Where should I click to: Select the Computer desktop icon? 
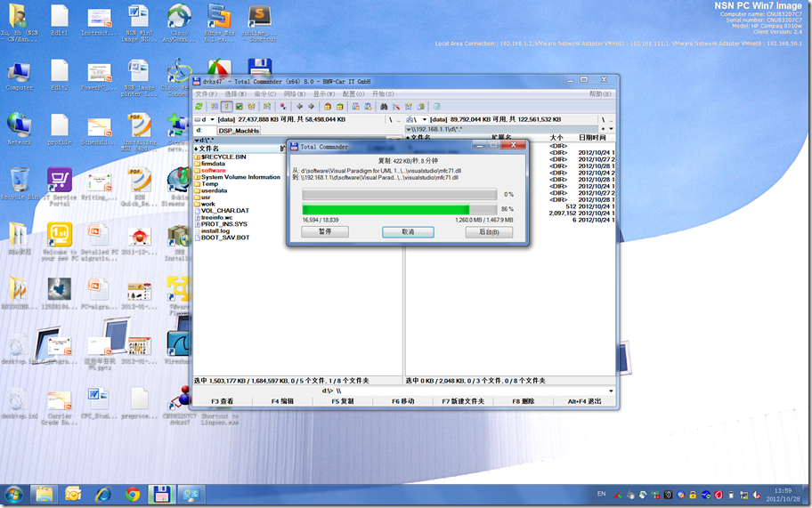[20, 77]
